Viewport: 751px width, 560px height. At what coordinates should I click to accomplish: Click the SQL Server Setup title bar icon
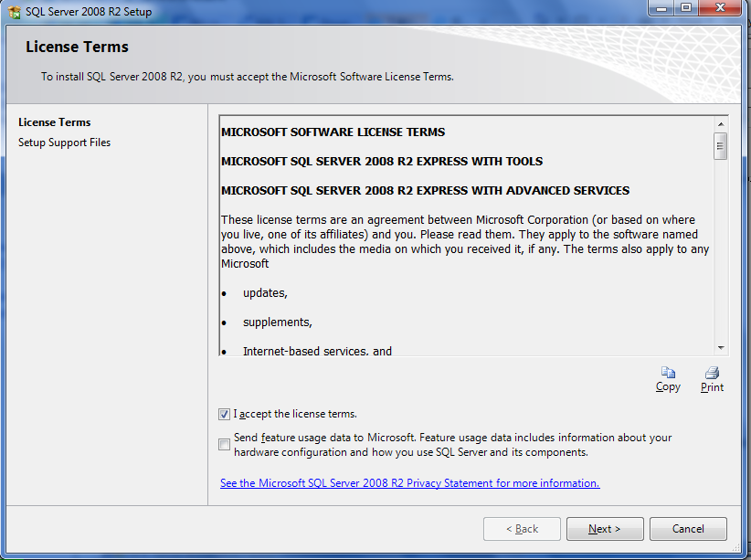pyautogui.click(x=15, y=12)
